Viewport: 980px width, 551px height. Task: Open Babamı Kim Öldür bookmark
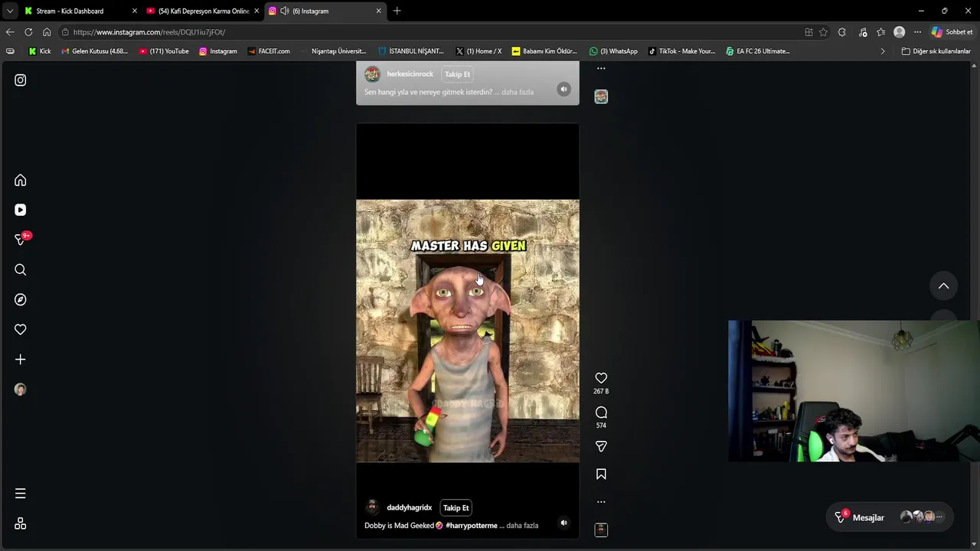(544, 51)
